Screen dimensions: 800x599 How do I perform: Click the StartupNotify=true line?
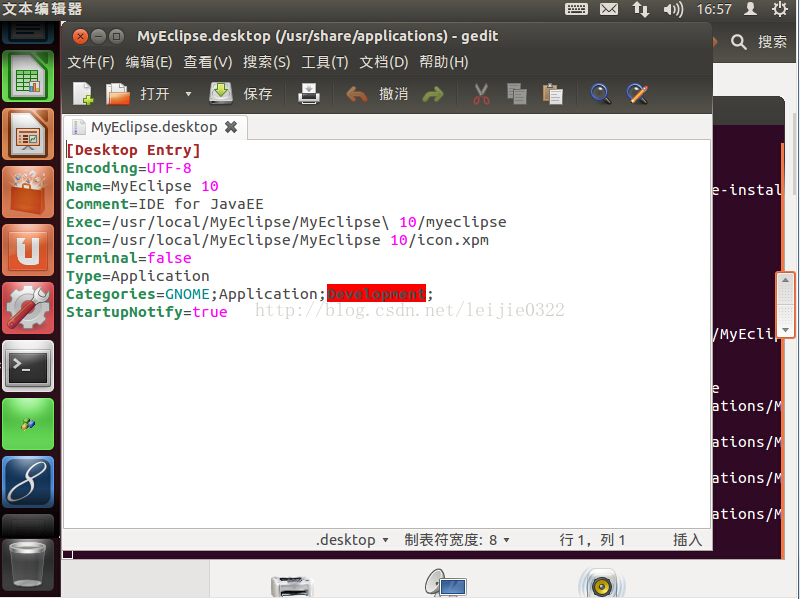point(147,312)
